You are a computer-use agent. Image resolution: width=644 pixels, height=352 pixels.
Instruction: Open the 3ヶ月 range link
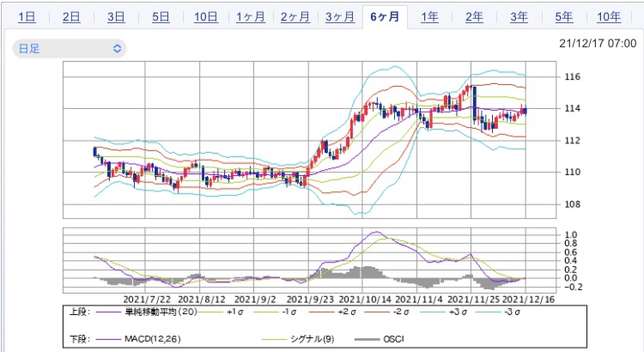[x=340, y=17]
